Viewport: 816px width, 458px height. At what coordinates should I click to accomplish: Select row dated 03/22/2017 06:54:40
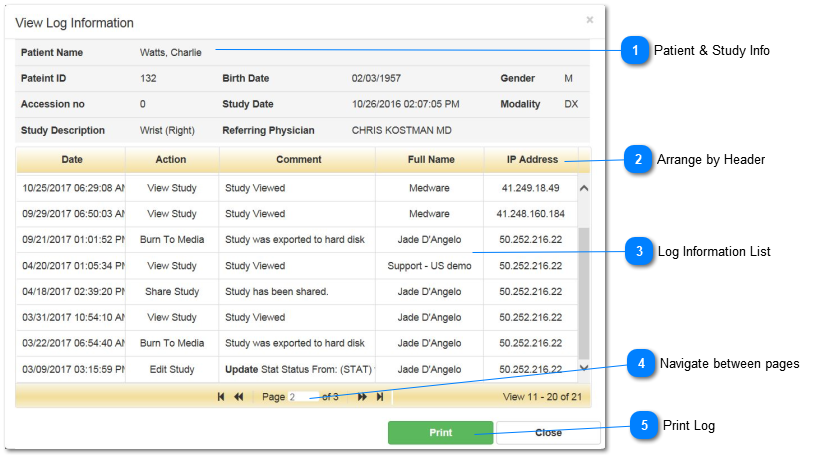pos(297,344)
